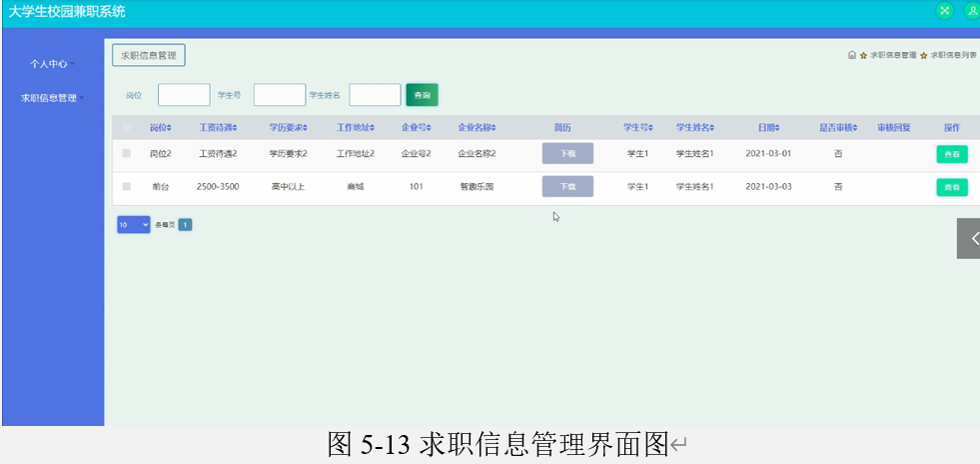Screen dimensions: 980x464
Task: Click the left-arrow collapse tab at right edge
Action: pyautogui.click(x=969, y=238)
